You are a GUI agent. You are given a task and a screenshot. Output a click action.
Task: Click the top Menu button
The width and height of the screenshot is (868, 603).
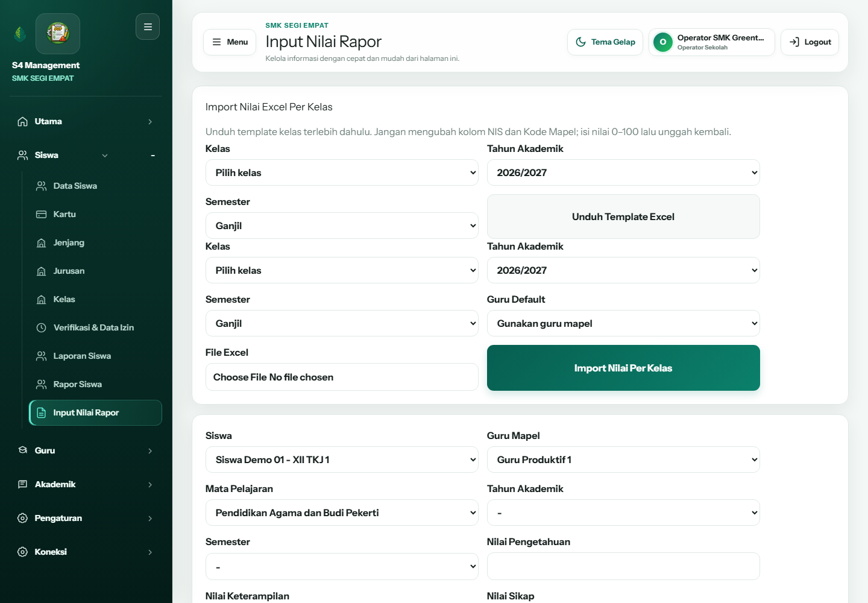(x=230, y=42)
